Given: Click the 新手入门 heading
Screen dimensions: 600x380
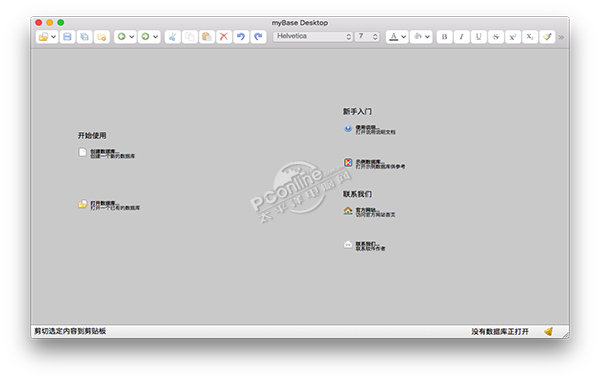Looking at the screenshot, I should [357, 111].
